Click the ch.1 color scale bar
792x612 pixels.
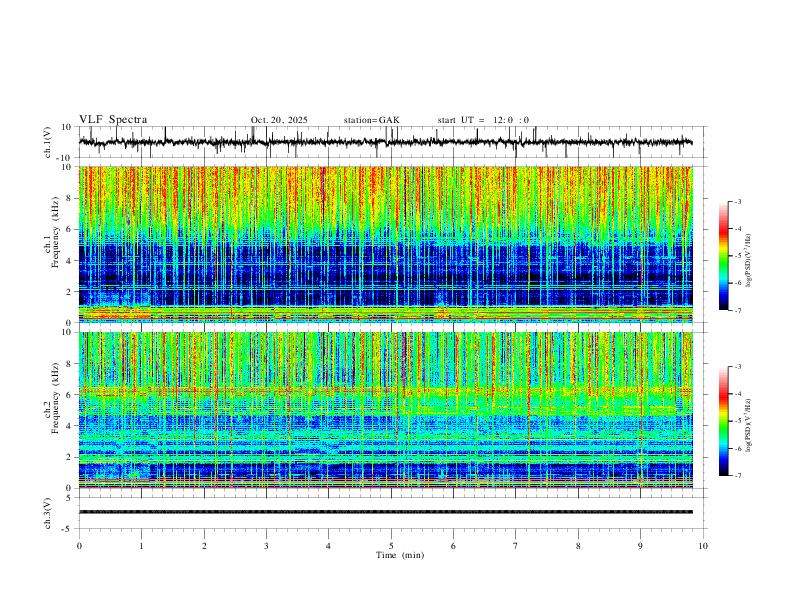pyautogui.click(x=723, y=256)
